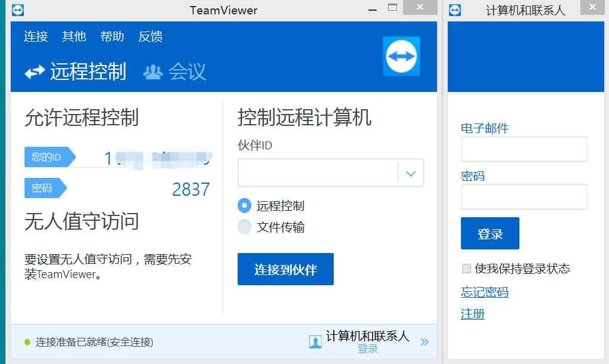Check the 使我保持登录状态 checkbox
This screenshot has height=364, width=609.
(466, 268)
